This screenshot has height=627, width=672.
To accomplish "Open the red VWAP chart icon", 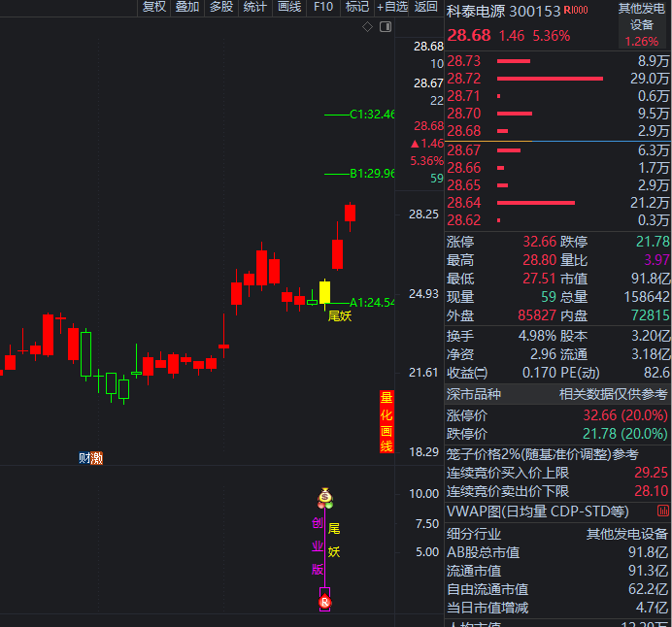I will [662, 511].
